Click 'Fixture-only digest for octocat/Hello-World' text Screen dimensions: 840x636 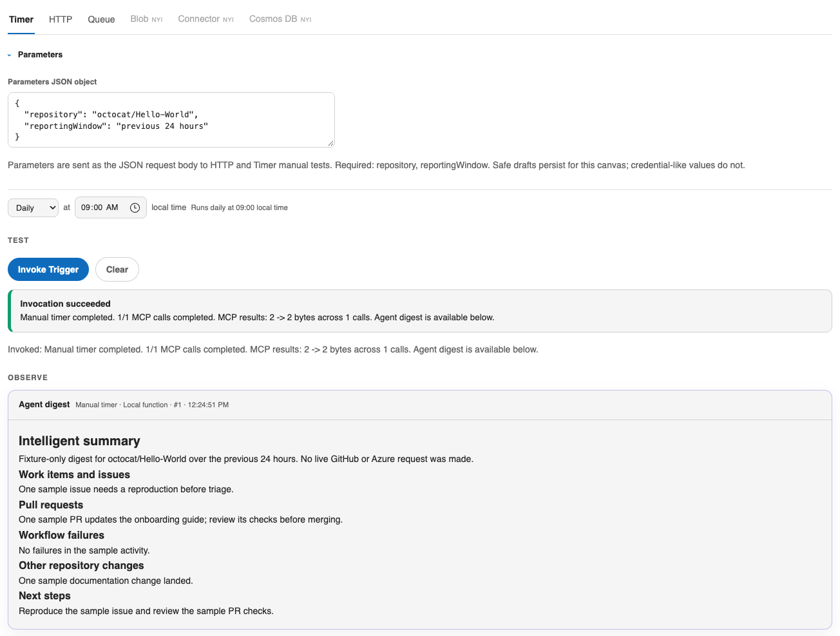[246, 459]
